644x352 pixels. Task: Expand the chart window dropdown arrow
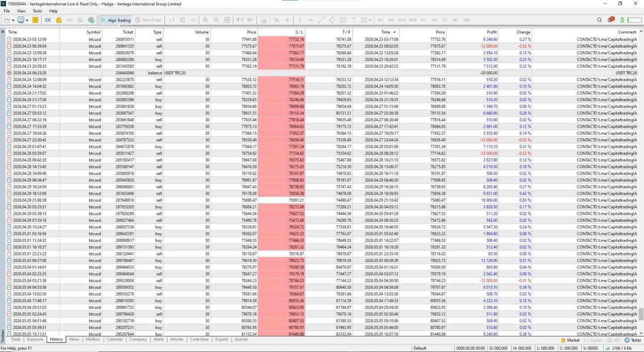pos(27,20)
